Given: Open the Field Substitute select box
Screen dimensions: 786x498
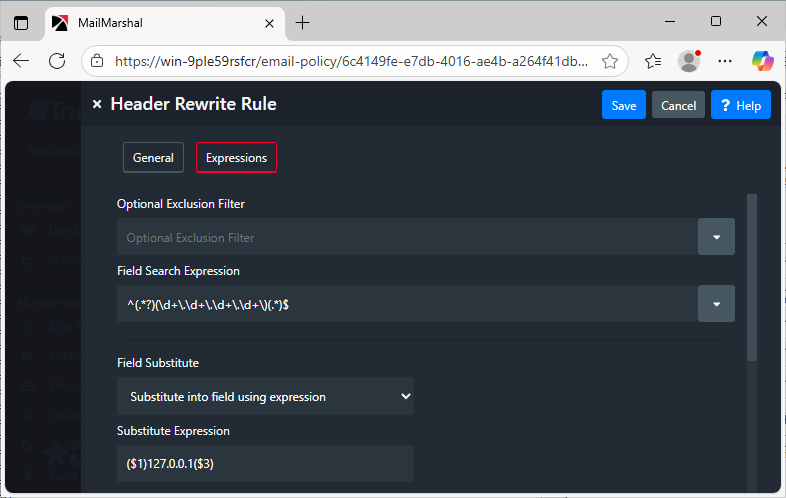Looking at the screenshot, I should point(265,396).
